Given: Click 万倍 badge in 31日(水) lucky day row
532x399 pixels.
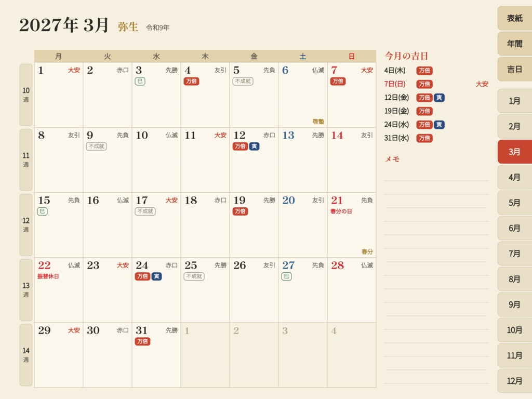Looking at the screenshot, I should (424, 138).
